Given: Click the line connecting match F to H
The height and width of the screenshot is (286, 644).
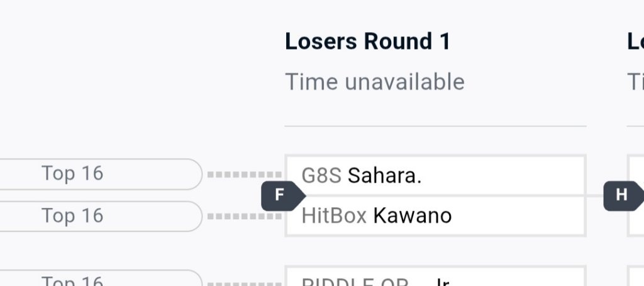Looking at the screenshot, I should click(594, 195).
